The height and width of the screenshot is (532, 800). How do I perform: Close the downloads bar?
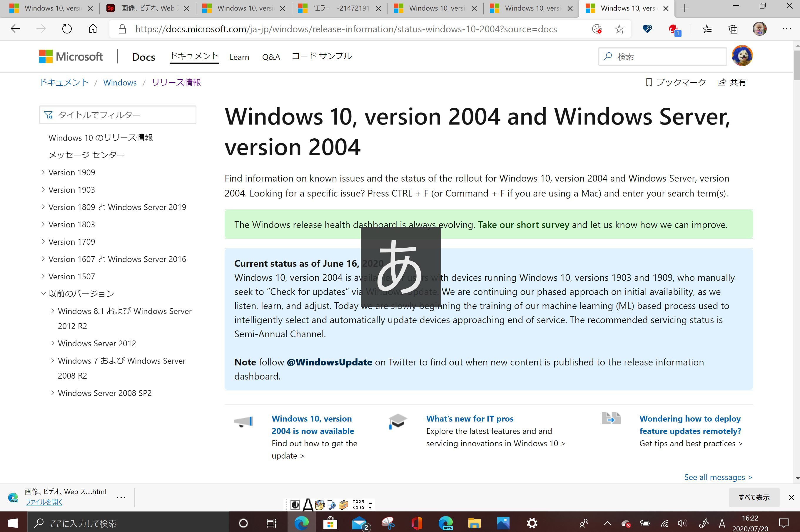791,497
